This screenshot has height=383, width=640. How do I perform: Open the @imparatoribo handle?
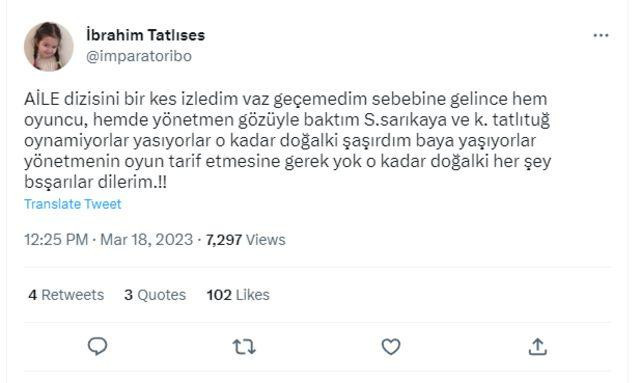coord(139,56)
